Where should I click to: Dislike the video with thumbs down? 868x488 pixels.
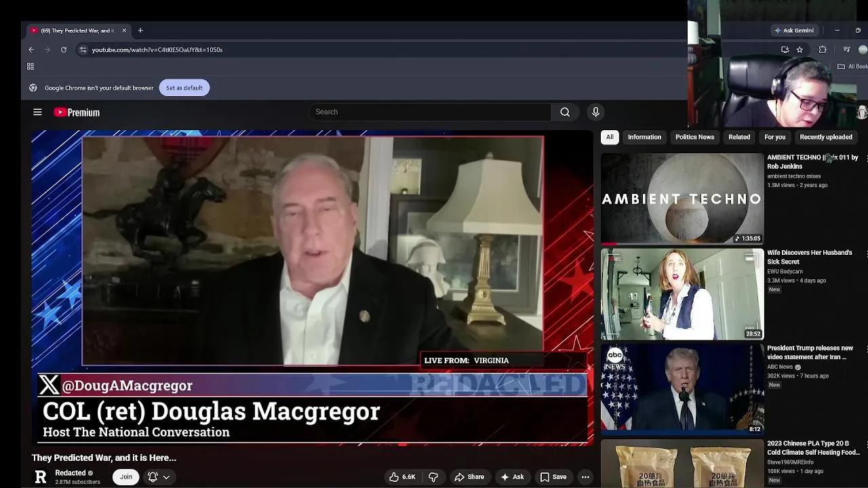(433, 477)
